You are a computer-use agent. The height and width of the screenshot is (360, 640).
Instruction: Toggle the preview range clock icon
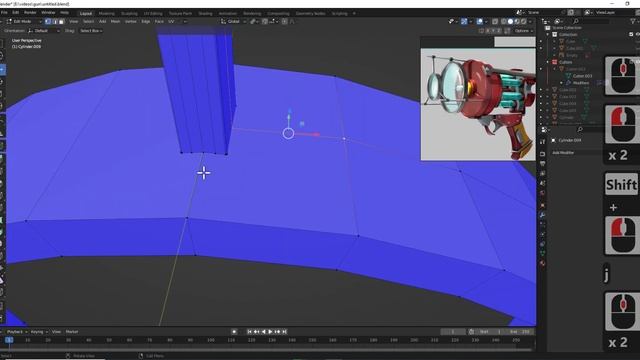[471, 332]
